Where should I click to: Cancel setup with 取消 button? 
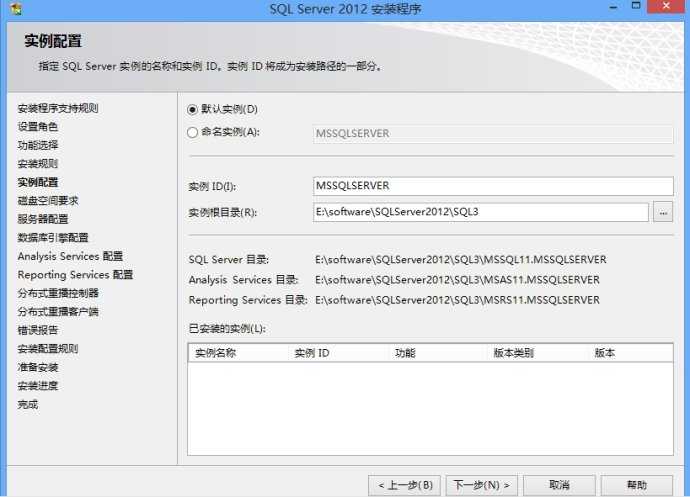click(x=559, y=485)
